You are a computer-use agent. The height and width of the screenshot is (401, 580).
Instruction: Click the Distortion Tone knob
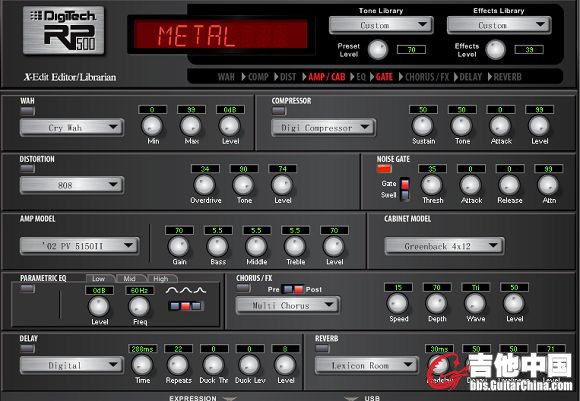tap(243, 185)
